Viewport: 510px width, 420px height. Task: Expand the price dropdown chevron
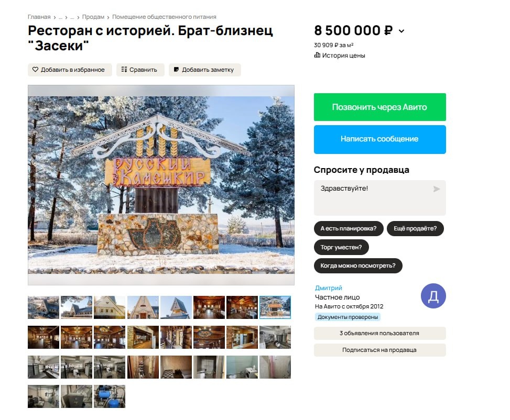402,31
